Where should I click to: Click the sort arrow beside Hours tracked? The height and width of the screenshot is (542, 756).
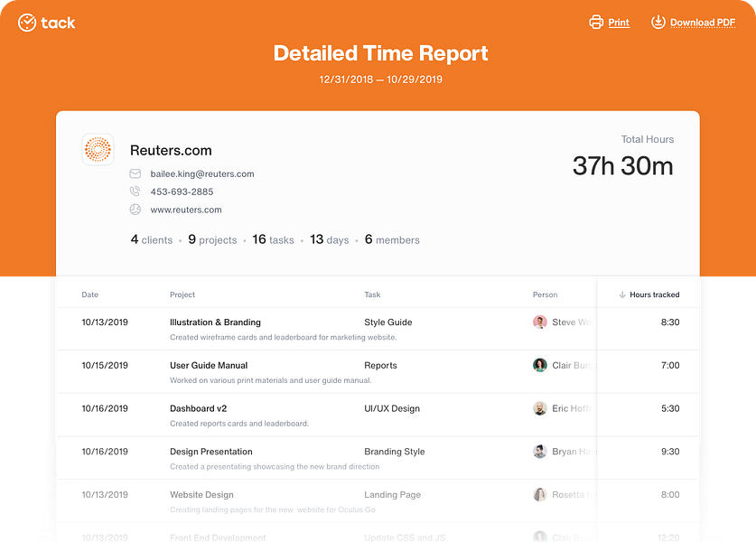coord(622,294)
